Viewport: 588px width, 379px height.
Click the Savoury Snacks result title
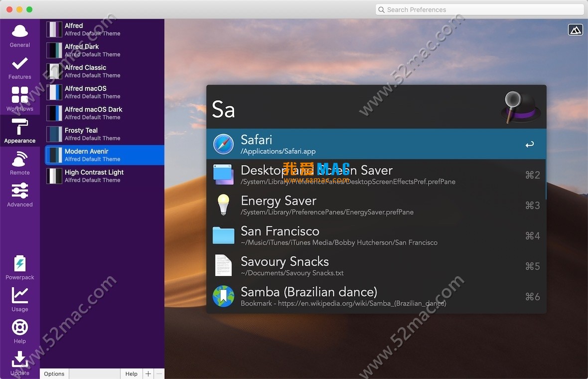(x=285, y=261)
